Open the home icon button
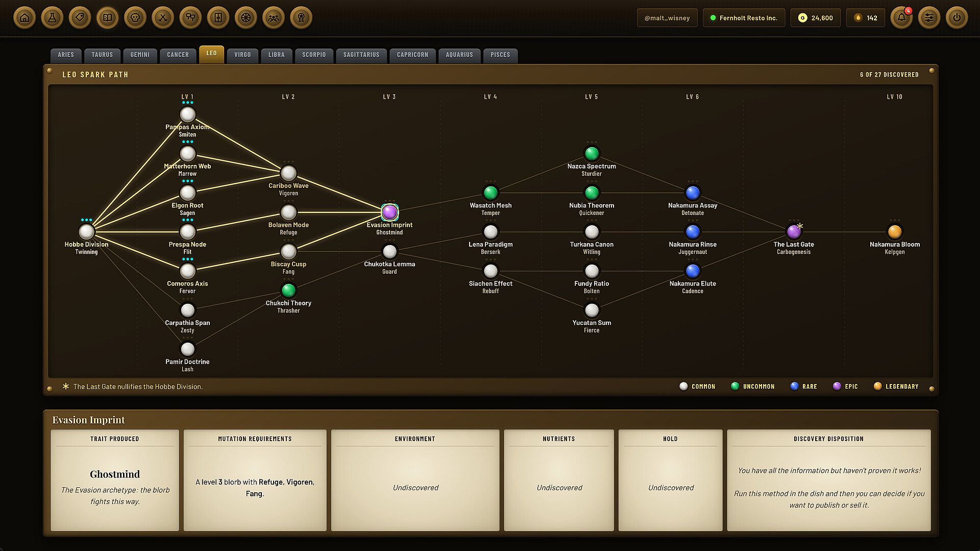The width and height of the screenshot is (980, 551). pos(24,18)
